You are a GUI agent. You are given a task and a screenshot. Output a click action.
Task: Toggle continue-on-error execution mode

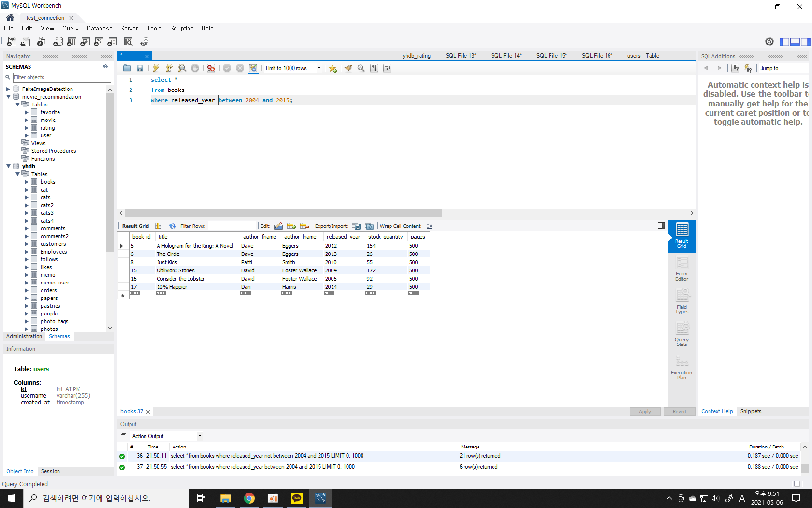coord(211,68)
